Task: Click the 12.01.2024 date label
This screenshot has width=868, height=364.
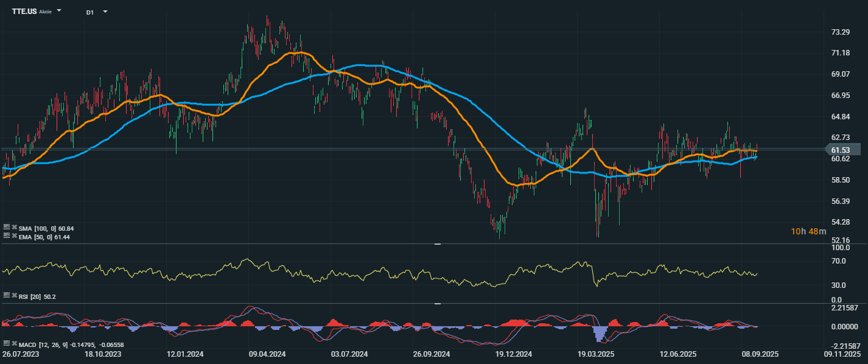Action: 184,354
